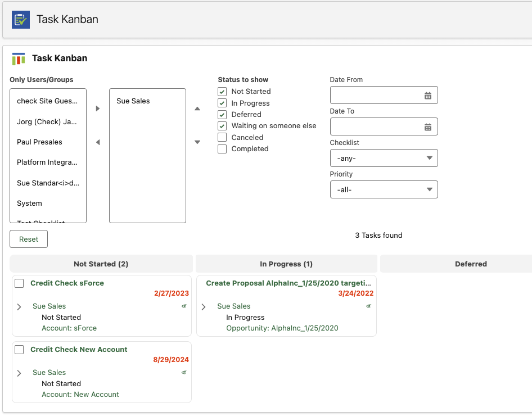
Task: Uncheck the In Progress status checkbox
Action: pyautogui.click(x=222, y=103)
